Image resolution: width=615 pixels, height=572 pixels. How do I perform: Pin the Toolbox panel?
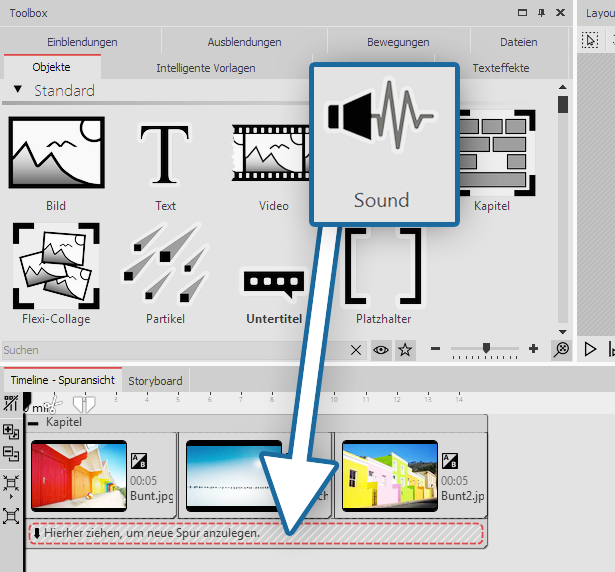click(x=541, y=13)
